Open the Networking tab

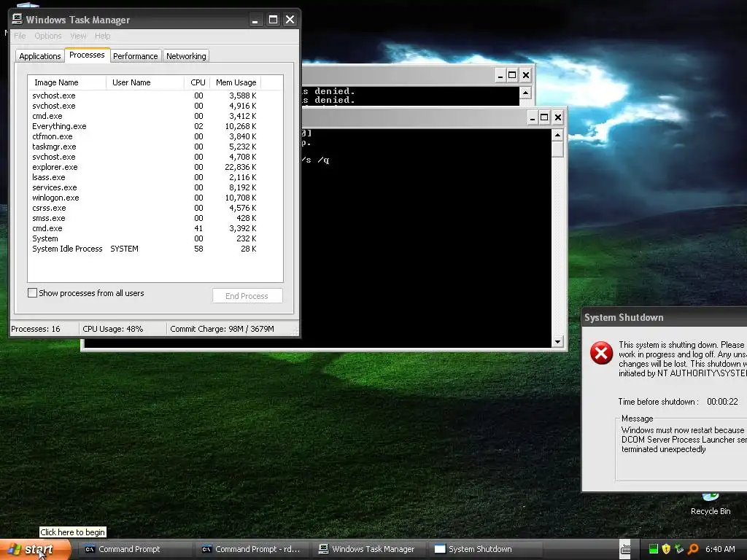186,56
